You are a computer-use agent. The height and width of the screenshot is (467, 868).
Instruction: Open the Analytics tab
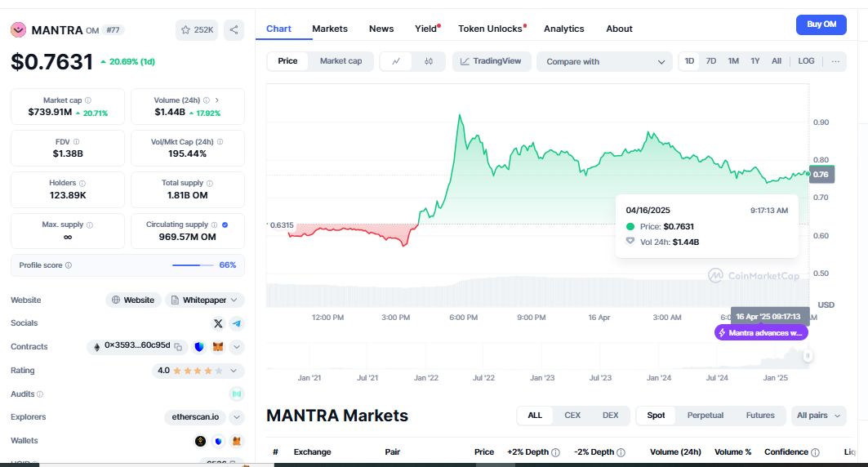563,29
